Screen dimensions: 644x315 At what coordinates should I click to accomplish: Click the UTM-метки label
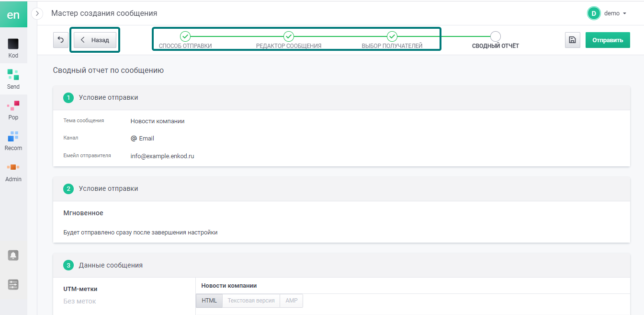[80, 289]
